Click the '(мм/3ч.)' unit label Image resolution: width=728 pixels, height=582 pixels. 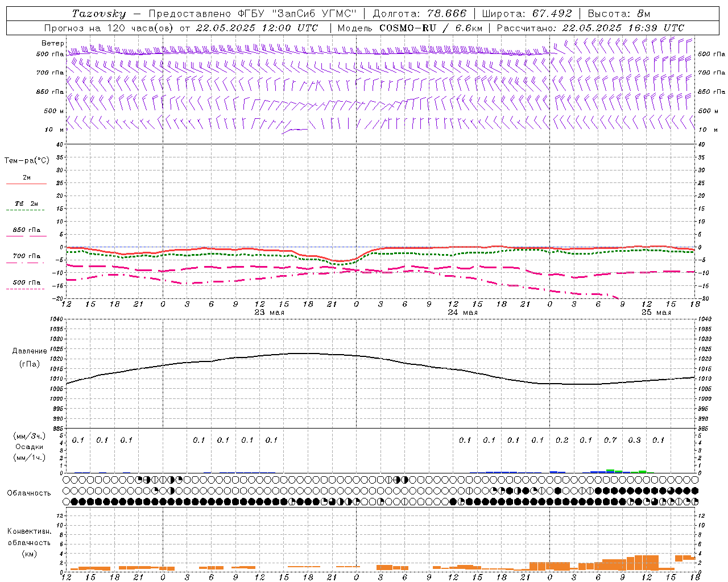point(30,436)
